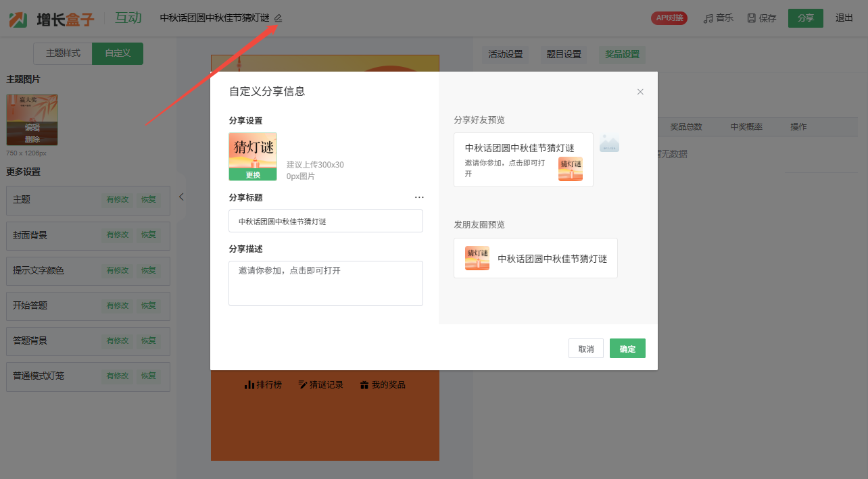Click the placeholder image icon beside friend preview
This screenshot has height=479, width=868.
(x=609, y=143)
